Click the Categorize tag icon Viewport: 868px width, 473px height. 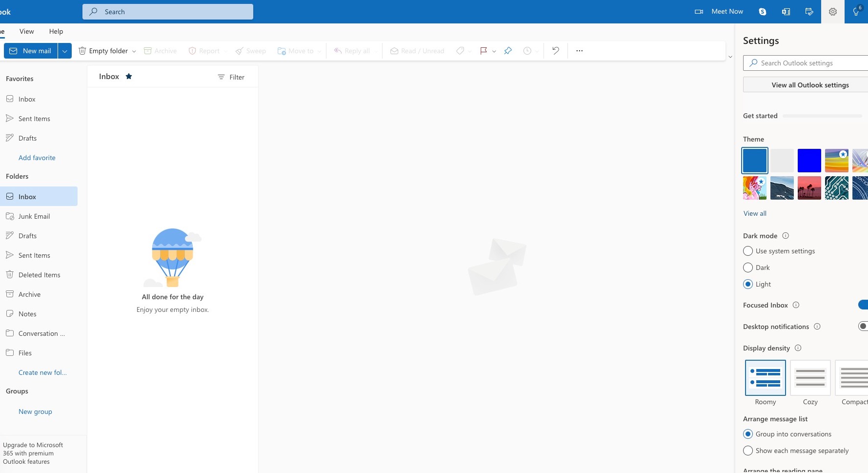[460, 51]
